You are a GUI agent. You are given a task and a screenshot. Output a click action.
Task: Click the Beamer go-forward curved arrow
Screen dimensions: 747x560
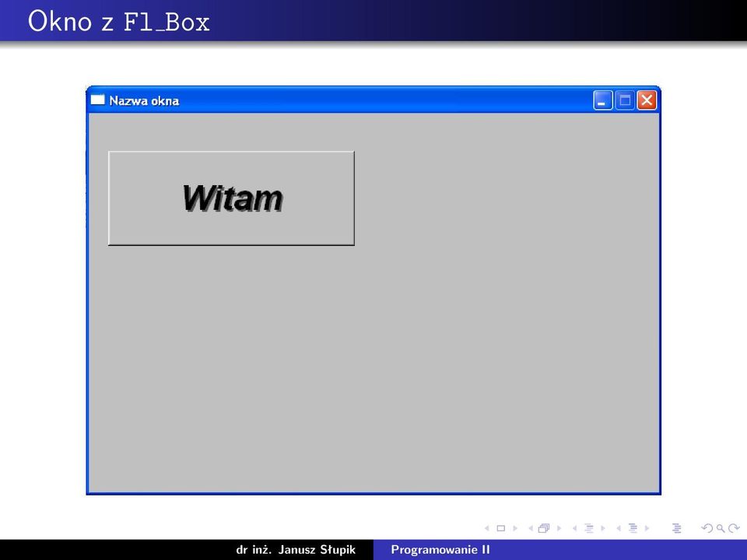(x=734, y=528)
